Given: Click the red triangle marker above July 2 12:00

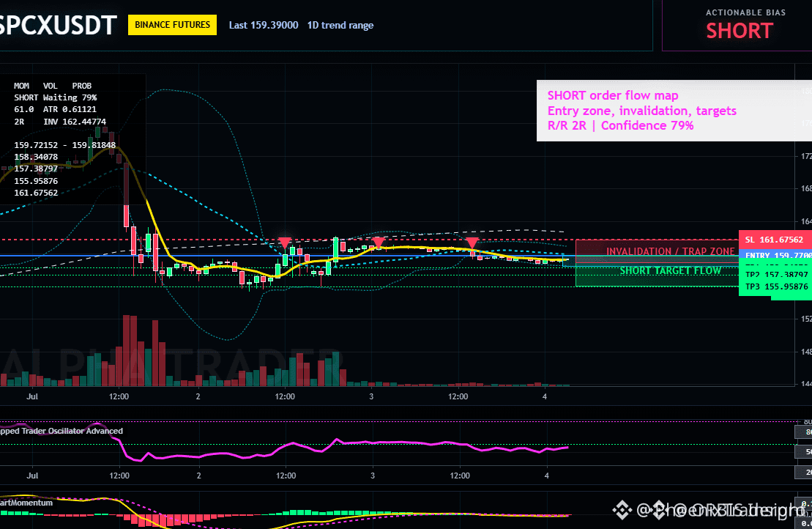Looking at the screenshot, I should click(284, 243).
